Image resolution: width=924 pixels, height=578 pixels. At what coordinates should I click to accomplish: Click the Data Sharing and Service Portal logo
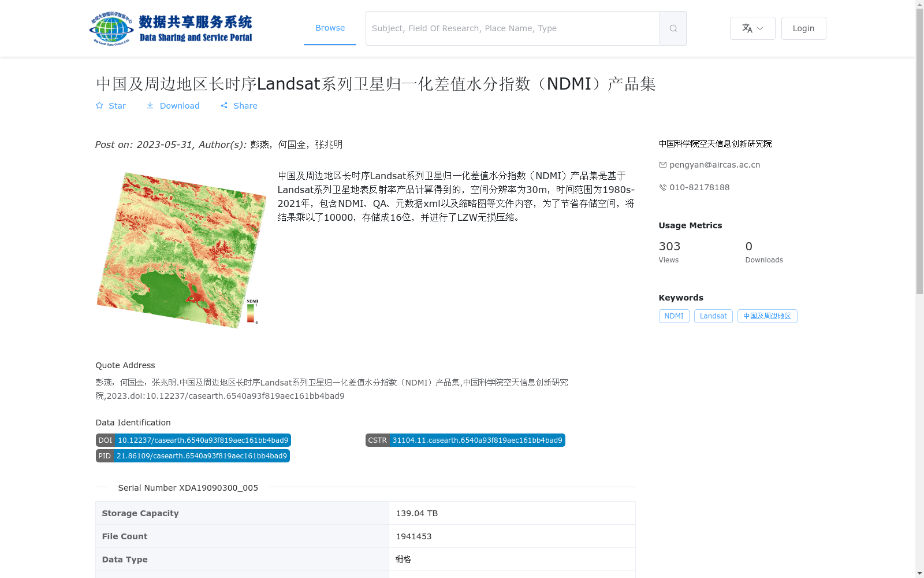[171, 28]
